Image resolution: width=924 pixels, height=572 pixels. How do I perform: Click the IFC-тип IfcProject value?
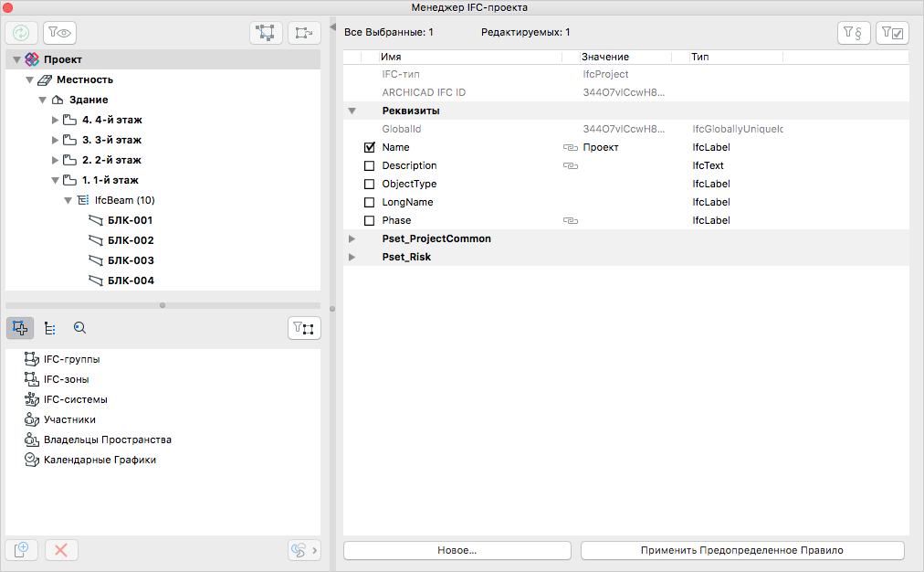[605, 74]
